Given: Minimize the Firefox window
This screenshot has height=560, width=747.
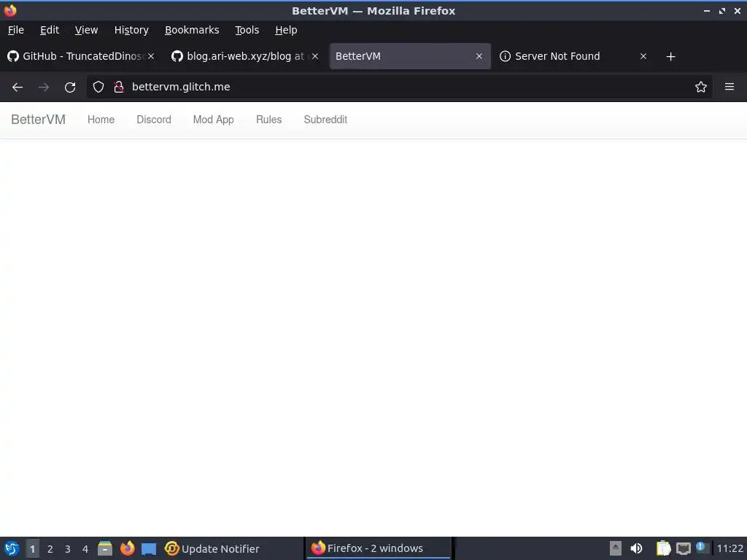Looking at the screenshot, I should 707,10.
